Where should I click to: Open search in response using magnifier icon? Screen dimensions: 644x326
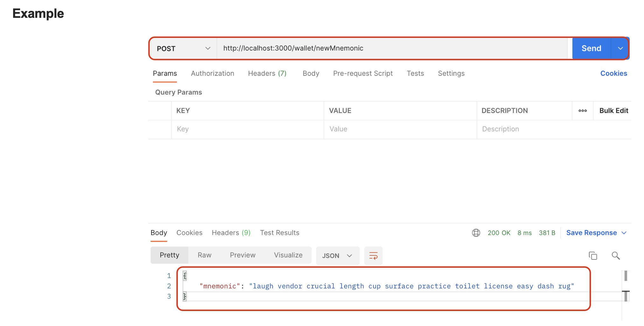coord(616,256)
